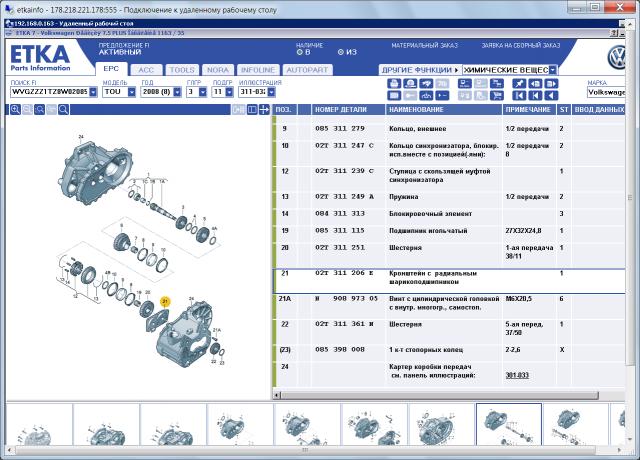Viewport: 640px width, 460px height.
Task: Open the МОДЕЛЬ dropdown showing TOU
Action: [x=131, y=92]
